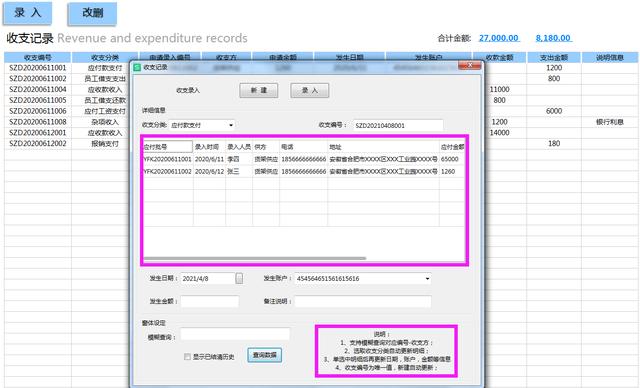Click the 模糊查询 search field

click(x=235, y=334)
